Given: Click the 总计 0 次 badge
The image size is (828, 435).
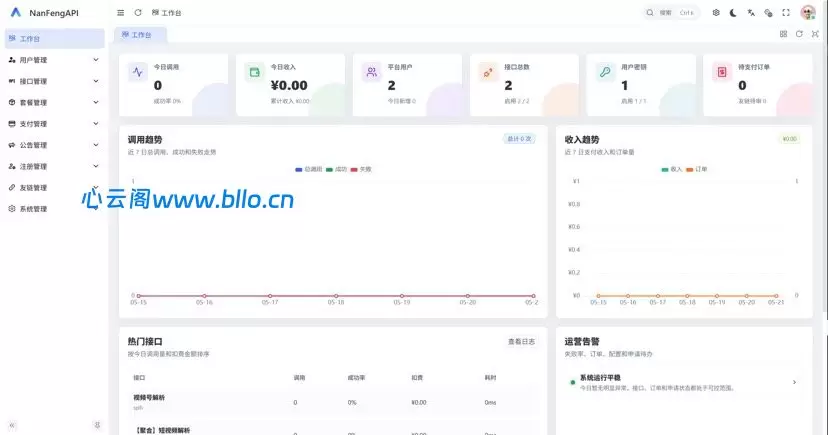Looking at the screenshot, I should (x=520, y=139).
